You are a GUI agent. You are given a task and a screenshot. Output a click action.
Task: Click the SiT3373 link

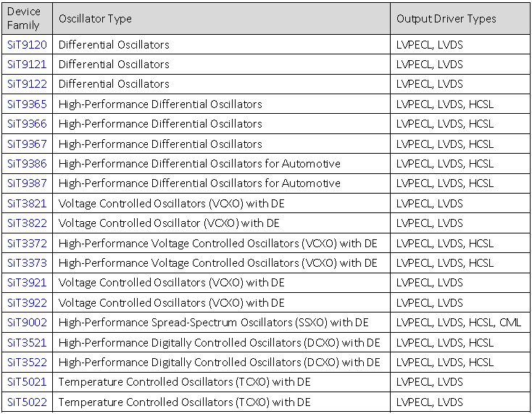coord(27,263)
